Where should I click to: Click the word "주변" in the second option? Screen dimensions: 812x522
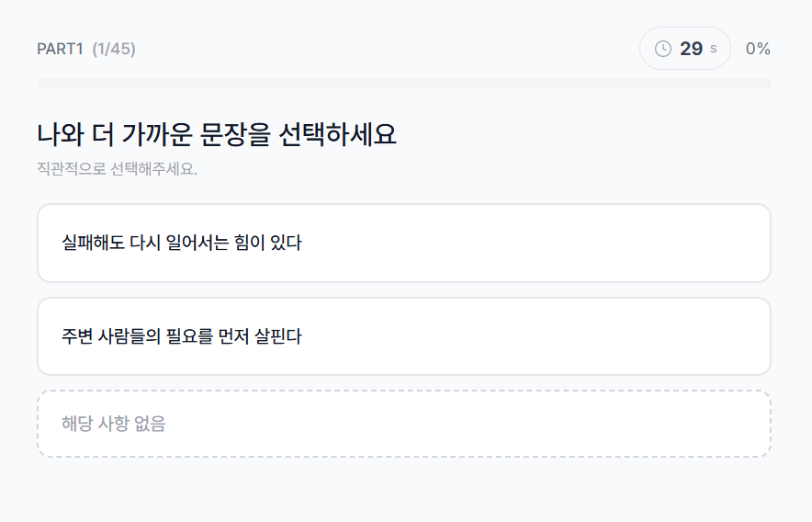tap(76, 336)
